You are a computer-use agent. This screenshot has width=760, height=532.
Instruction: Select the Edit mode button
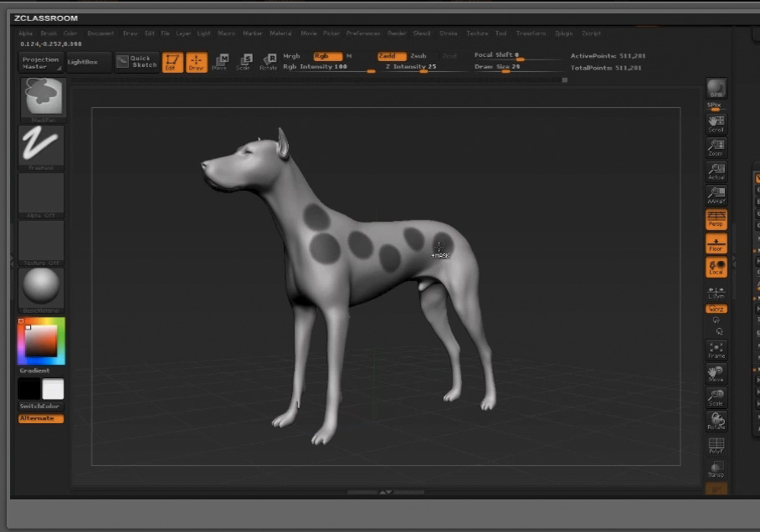coord(172,62)
